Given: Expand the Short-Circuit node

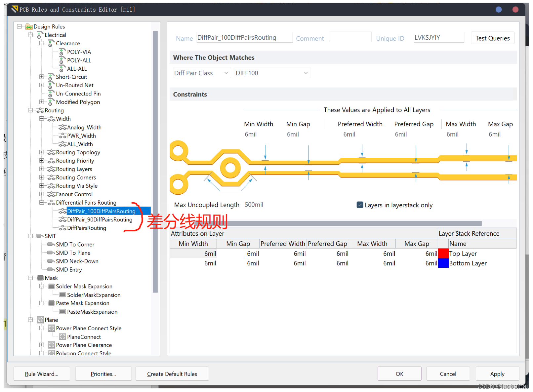Looking at the screenshot, I should pos(42,77).
